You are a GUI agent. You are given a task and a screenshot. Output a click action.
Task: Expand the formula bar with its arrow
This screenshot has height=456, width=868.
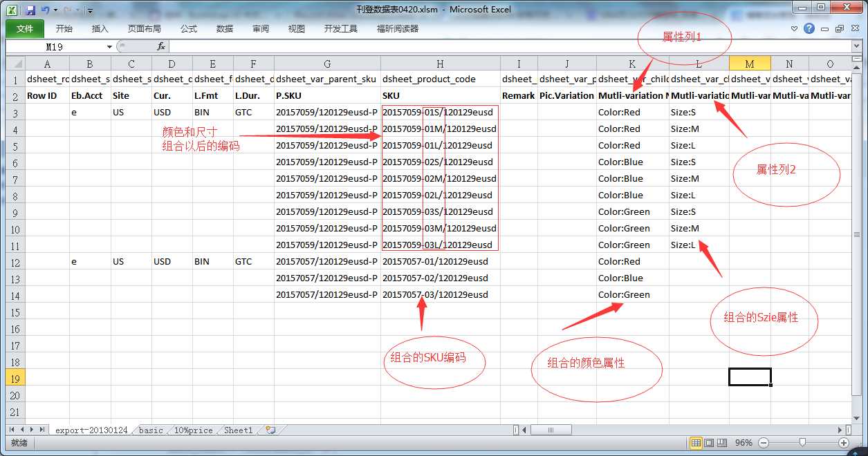pos(858,46)
